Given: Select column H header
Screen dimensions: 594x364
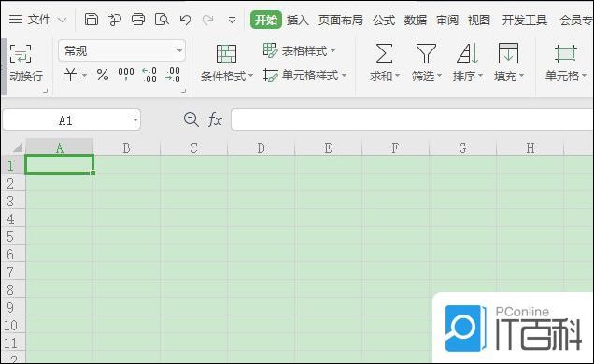Looking at the screenshot, I should (530, 147).
